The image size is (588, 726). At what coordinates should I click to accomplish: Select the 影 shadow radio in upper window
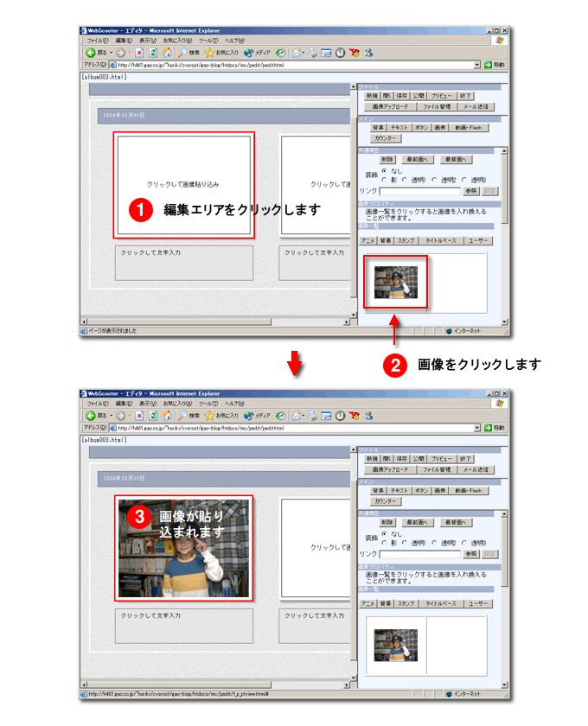tap(384, 180)
